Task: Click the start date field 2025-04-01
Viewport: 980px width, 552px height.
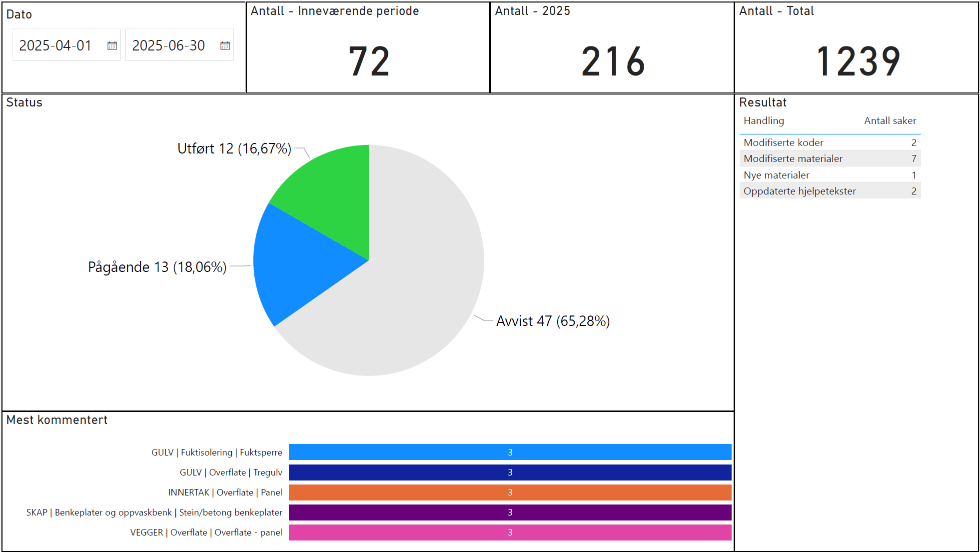Action: 55,45
